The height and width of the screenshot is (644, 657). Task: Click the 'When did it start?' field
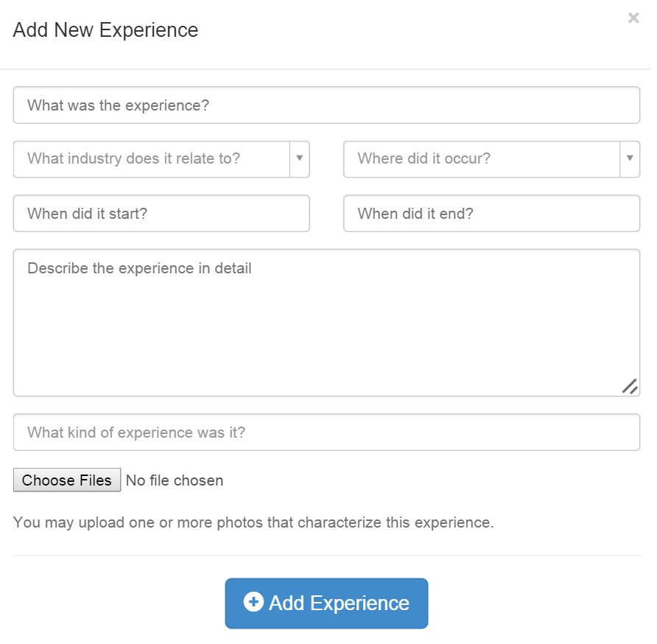click(161, 214)
